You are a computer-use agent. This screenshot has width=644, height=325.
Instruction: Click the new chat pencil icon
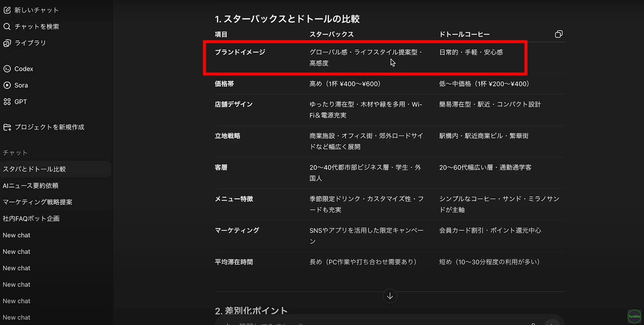click(x=7, y=10)
